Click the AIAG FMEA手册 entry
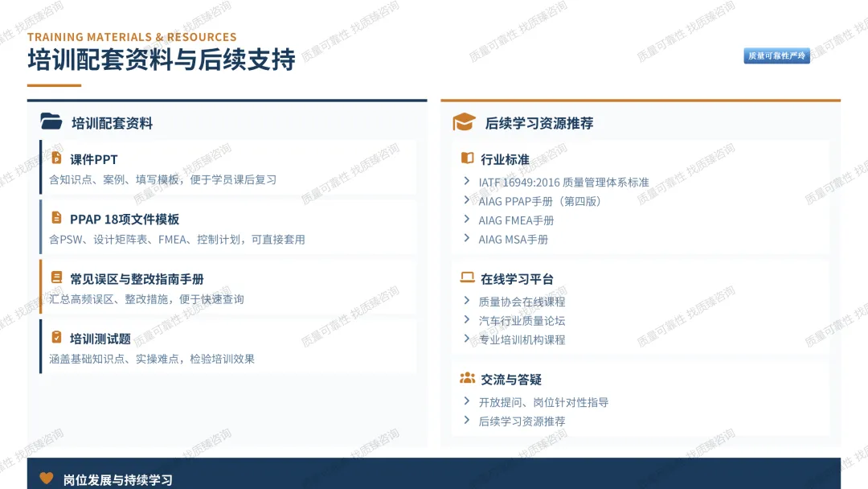This screenshot has width=868, height=489. point(516,220)
